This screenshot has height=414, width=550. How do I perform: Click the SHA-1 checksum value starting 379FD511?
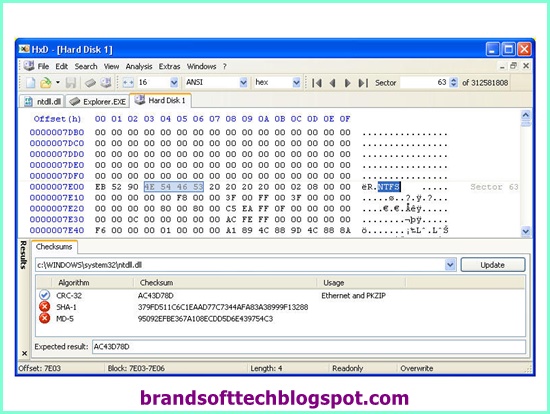tap(223, 307)
